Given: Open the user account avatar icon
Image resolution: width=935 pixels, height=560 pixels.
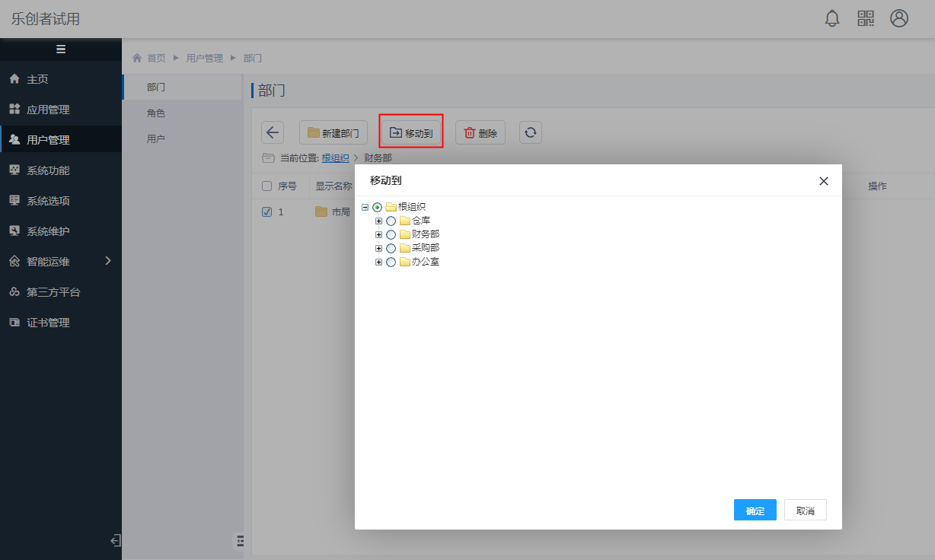Looking at the screenshot, I should (899, 18).
